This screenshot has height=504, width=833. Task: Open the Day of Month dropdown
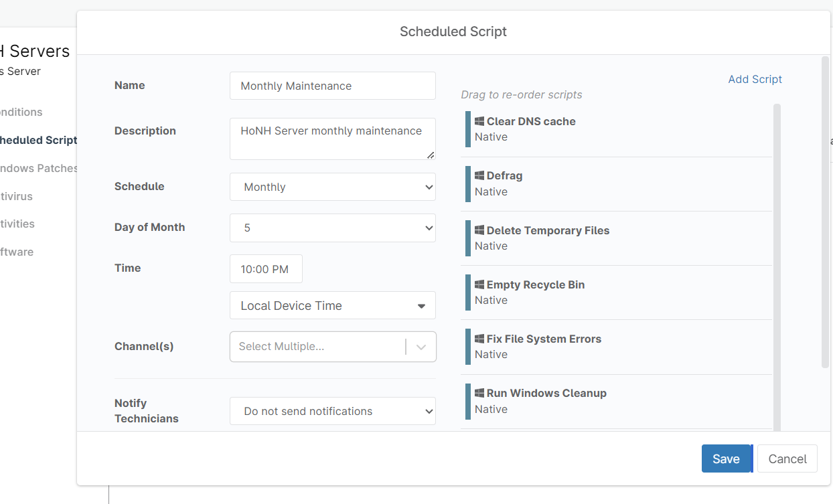pos(333,228)
